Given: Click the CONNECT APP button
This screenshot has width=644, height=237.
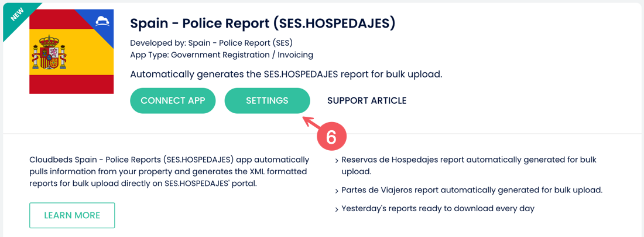Looking at the screenshot, I should coord(173,100).
